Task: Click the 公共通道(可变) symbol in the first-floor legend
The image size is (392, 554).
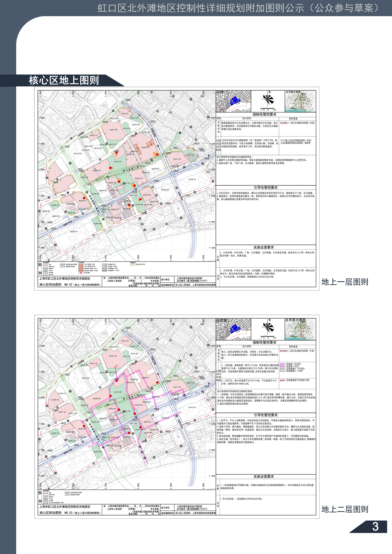Action: point(105,264)
